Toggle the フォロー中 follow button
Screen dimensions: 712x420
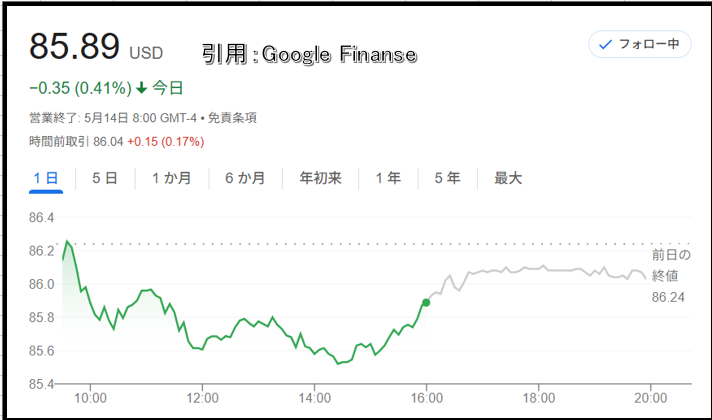point(640,44)
